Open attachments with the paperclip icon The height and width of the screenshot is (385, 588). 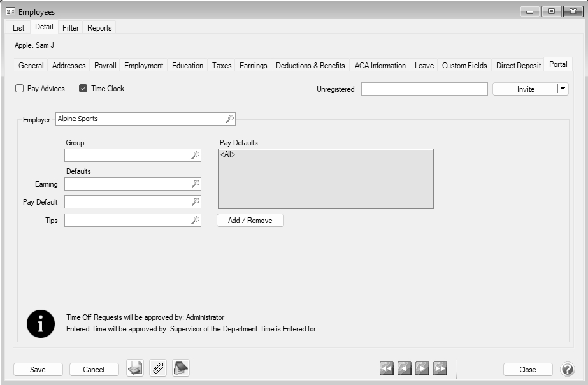158,368
